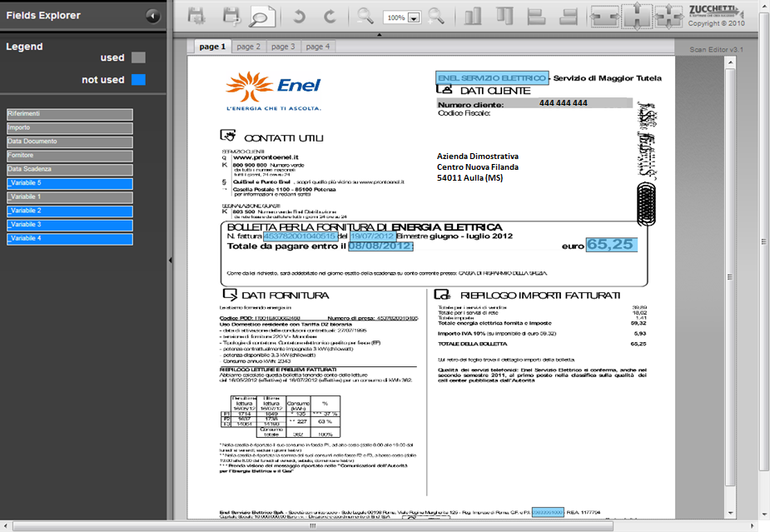The image size is (770, 532).
Task: Click the blue 'not used' legend color swatch
Action: 138,80
